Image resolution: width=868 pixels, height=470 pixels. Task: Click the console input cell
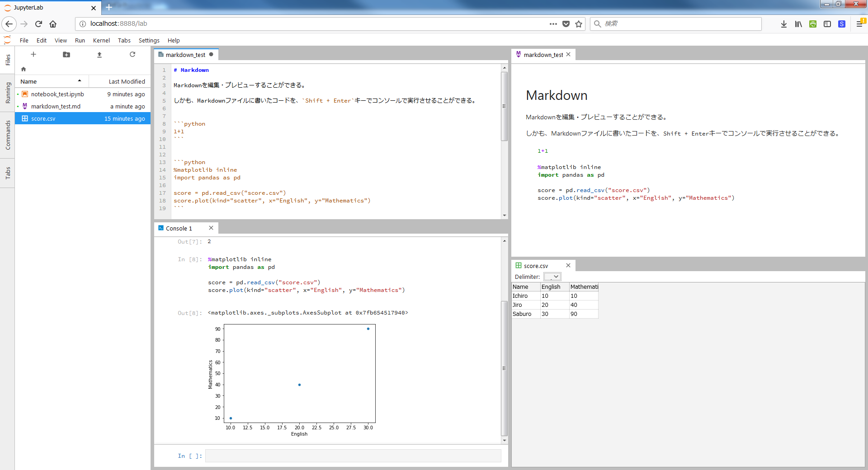pos(353,456)
